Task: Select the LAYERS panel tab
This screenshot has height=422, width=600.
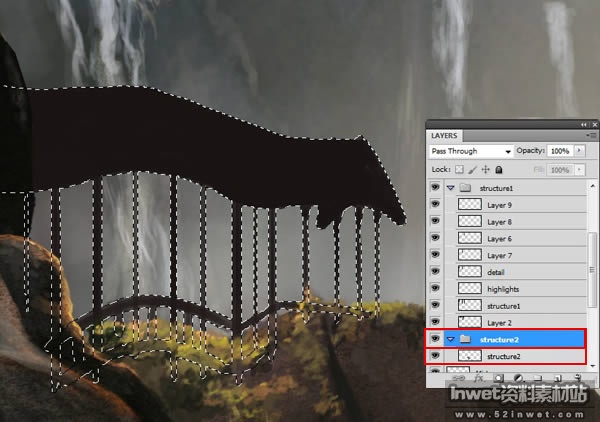Action: point(444,136)
